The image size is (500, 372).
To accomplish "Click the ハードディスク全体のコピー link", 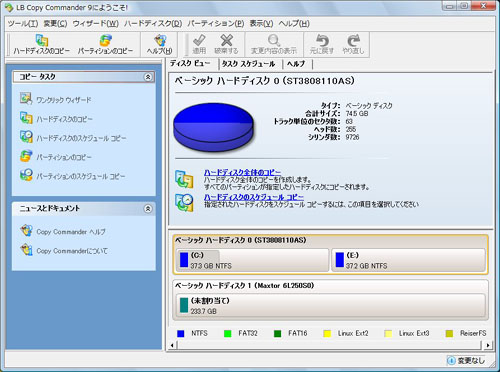I will 242,172.
